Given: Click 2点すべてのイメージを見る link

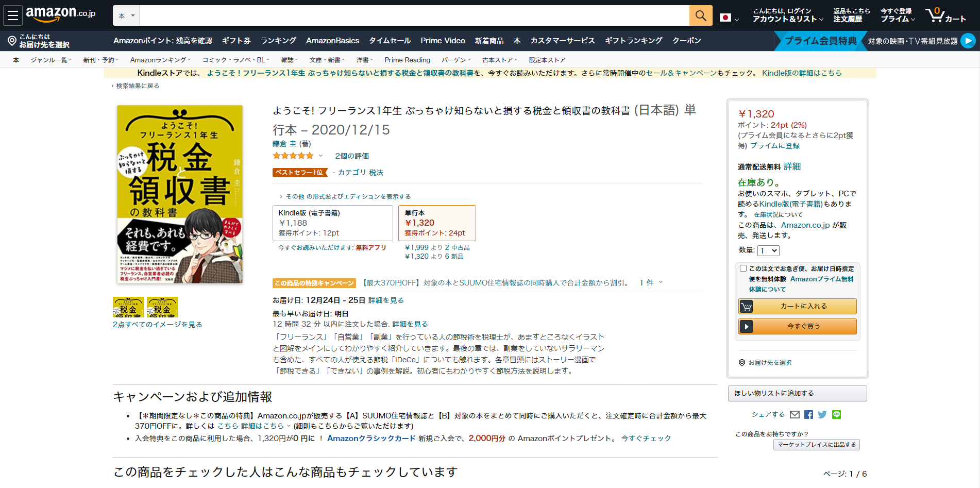Looking at the screenshot, I should 158,325.
